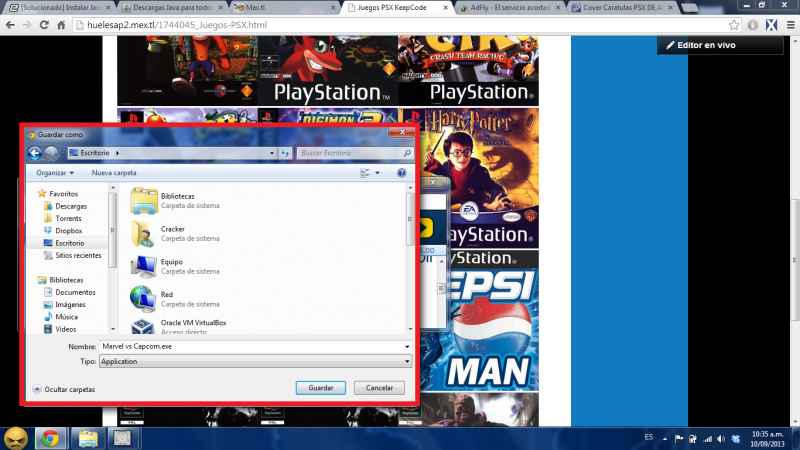Collapse folders with Ocultar carpetas
The height and width of the screenshot is (450, 800).
[64, 389]
